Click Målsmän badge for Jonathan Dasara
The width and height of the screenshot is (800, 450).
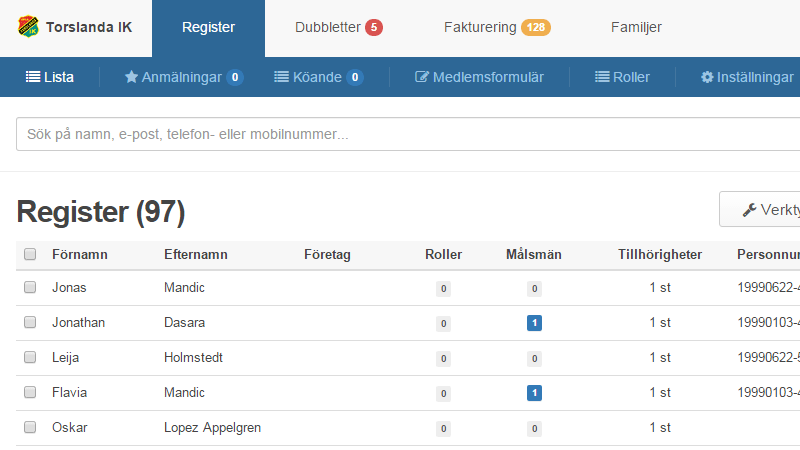(x=534, y=323)
